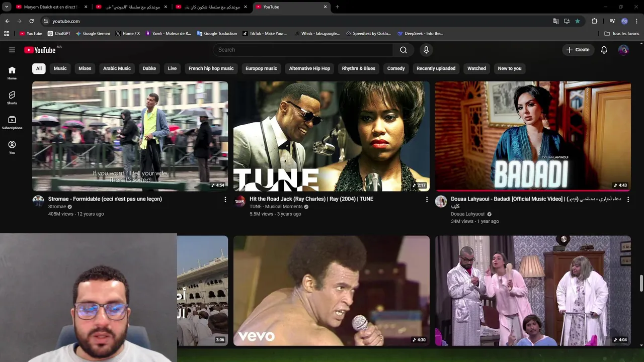Image resolution: width=644 pixels, height=362 pixels.
Task: Open a new browser tab
Action: coord(337,7)
